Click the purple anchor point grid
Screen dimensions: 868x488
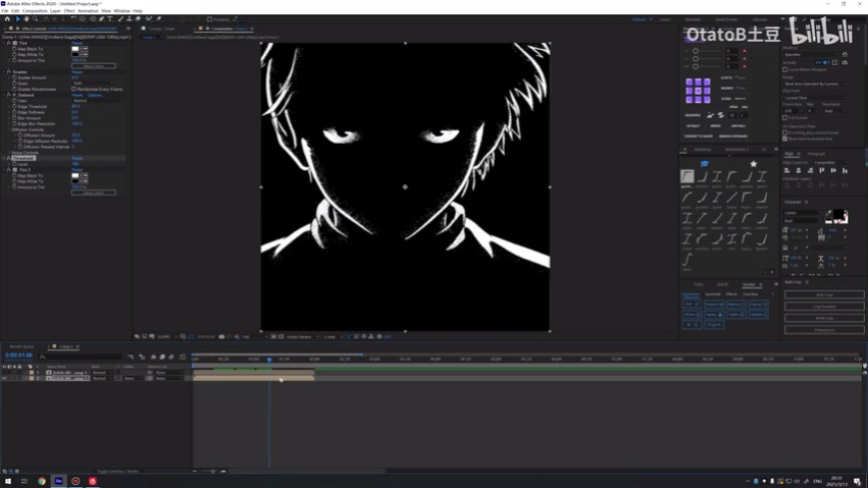pyautogui.click(x=698, y=90)
